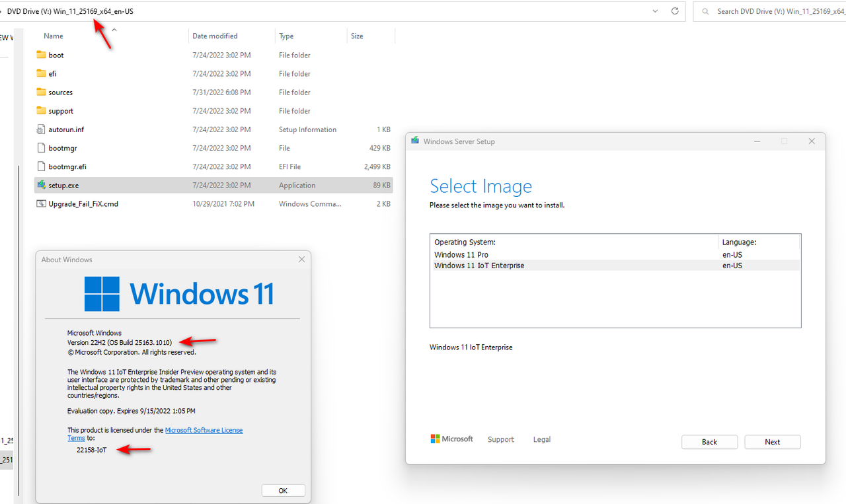Click the 7/31/2022 6:08 PM date cell

tap(221, 92)
